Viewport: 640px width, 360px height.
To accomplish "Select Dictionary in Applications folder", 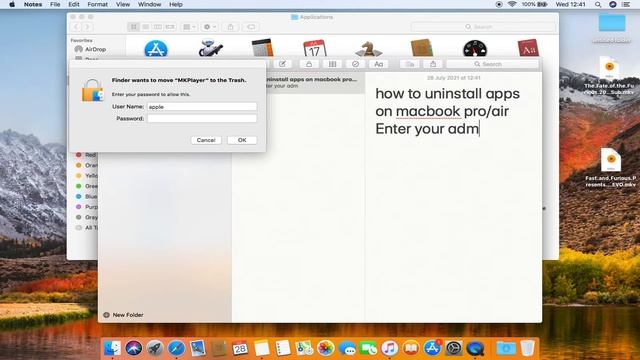I will point(528,48).
